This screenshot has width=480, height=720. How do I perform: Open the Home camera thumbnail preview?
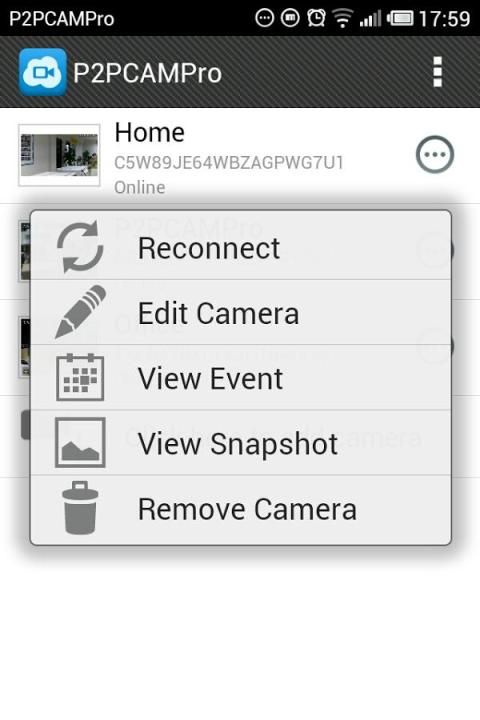(59, 155)
